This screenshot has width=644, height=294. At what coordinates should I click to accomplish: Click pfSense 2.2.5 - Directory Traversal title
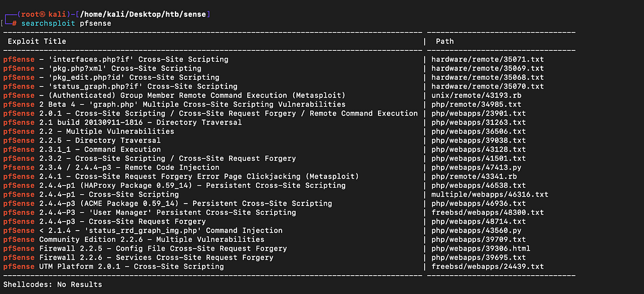(82, 141)
